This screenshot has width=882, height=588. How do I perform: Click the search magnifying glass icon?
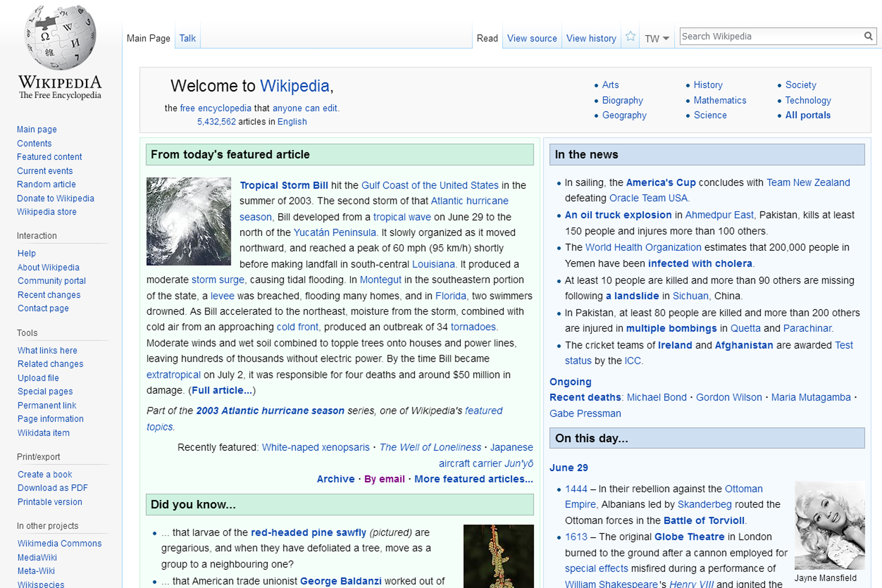pyautogui.click(x=868, y=36)
